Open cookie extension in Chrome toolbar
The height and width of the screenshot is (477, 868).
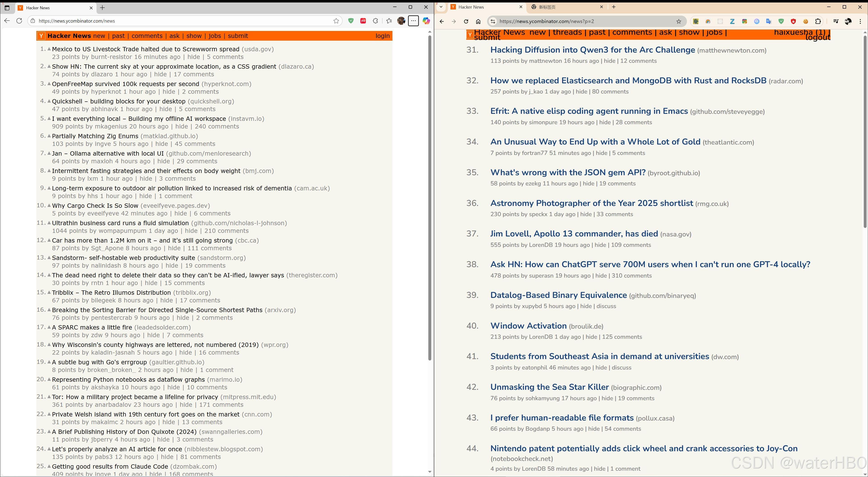point(805,22)
